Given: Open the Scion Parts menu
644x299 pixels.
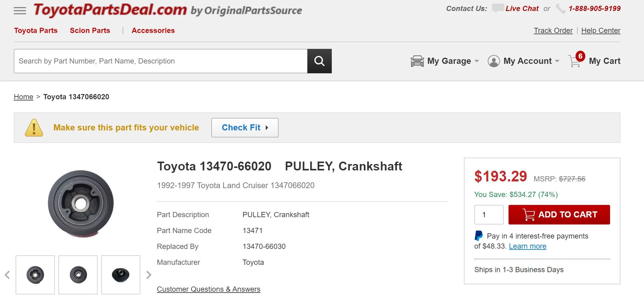Looking at the screenshot, I should [90, 31].
